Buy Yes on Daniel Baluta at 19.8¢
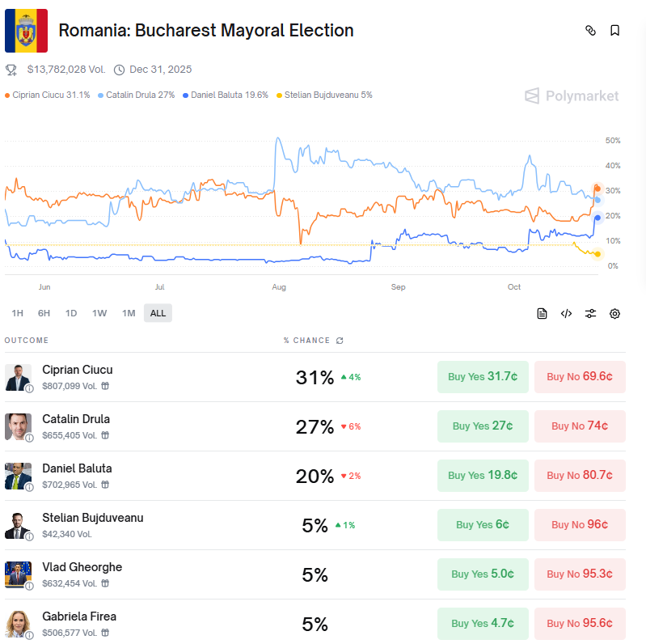 [483, 476]
